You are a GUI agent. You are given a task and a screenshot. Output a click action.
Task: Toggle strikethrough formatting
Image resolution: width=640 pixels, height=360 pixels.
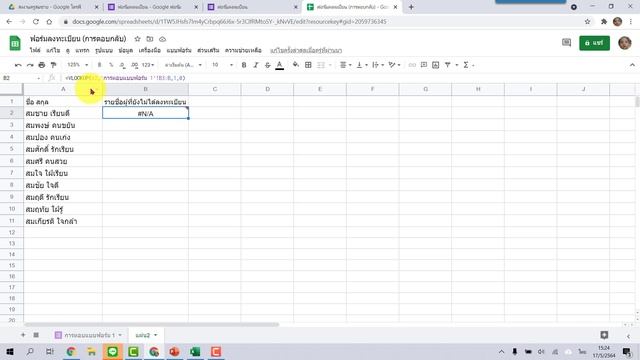click(268, 65)
